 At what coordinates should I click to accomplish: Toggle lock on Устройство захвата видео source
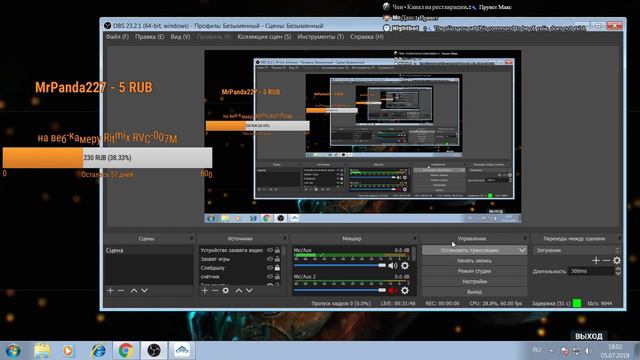[277, 250]
